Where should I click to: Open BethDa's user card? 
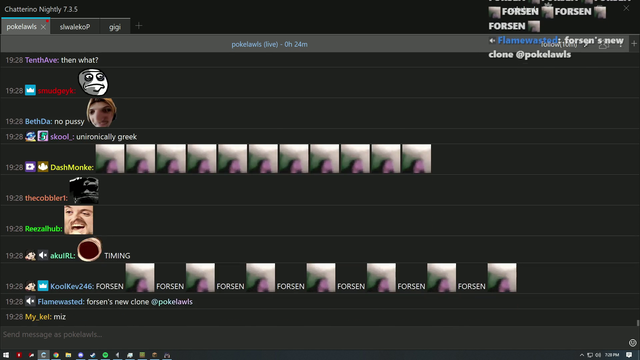tap(38, 121)
